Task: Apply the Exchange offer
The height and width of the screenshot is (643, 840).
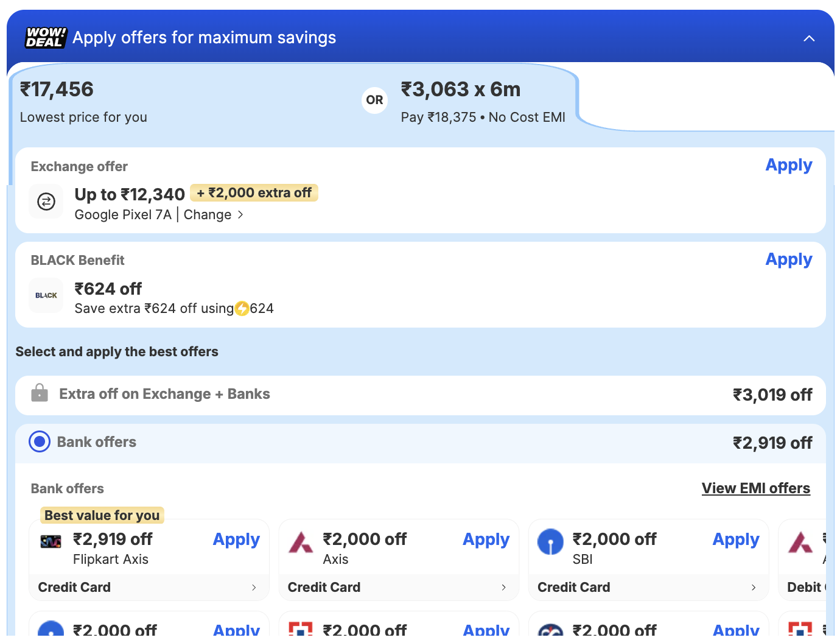Action: (x=788, y=166)
